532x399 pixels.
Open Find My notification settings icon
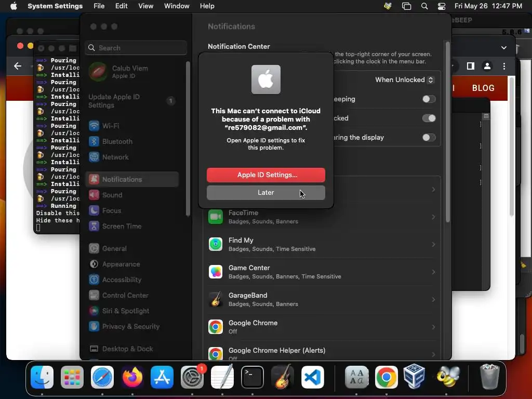(216, 244)
